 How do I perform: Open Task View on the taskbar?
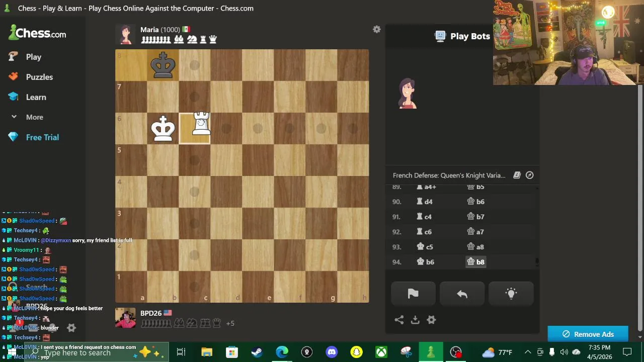point(181,352)
